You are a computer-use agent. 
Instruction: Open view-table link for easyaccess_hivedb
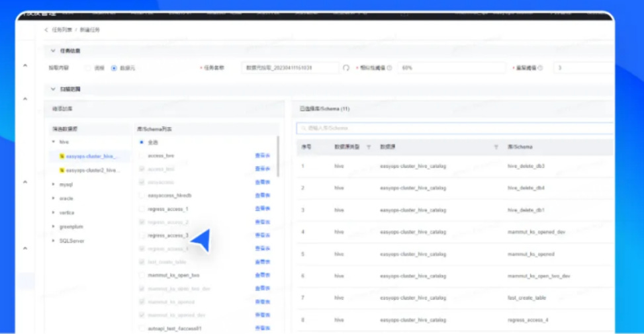tap(263, 196)
